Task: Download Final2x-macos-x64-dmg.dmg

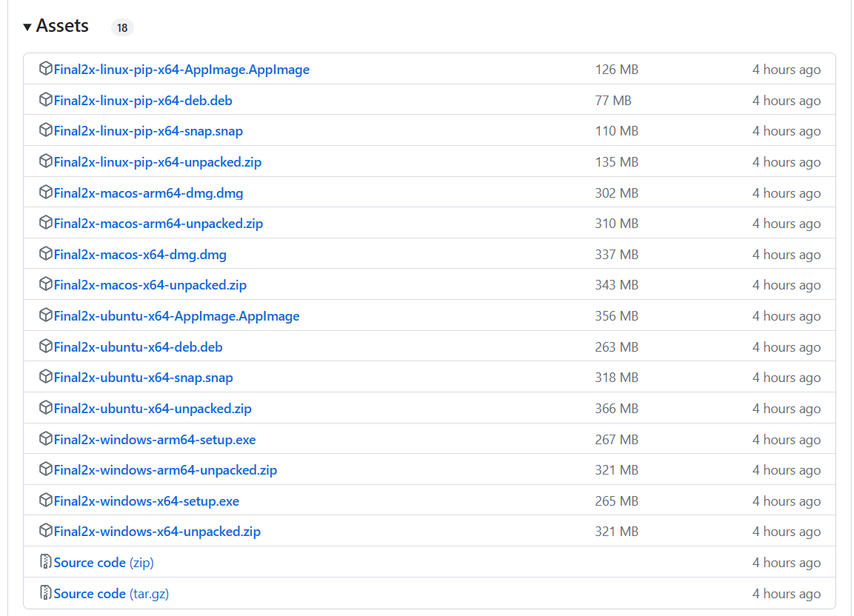Action: click(140, 255)
